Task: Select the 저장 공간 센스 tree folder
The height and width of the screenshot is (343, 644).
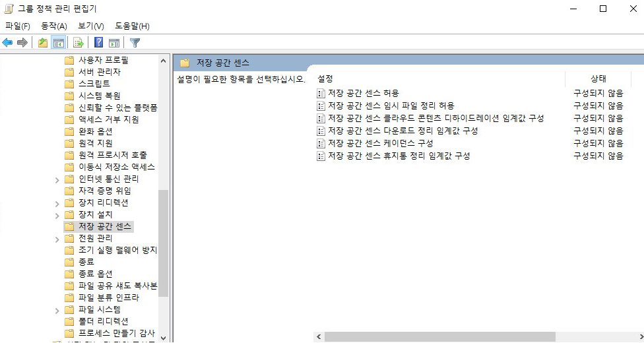Action: click(105, 226)
